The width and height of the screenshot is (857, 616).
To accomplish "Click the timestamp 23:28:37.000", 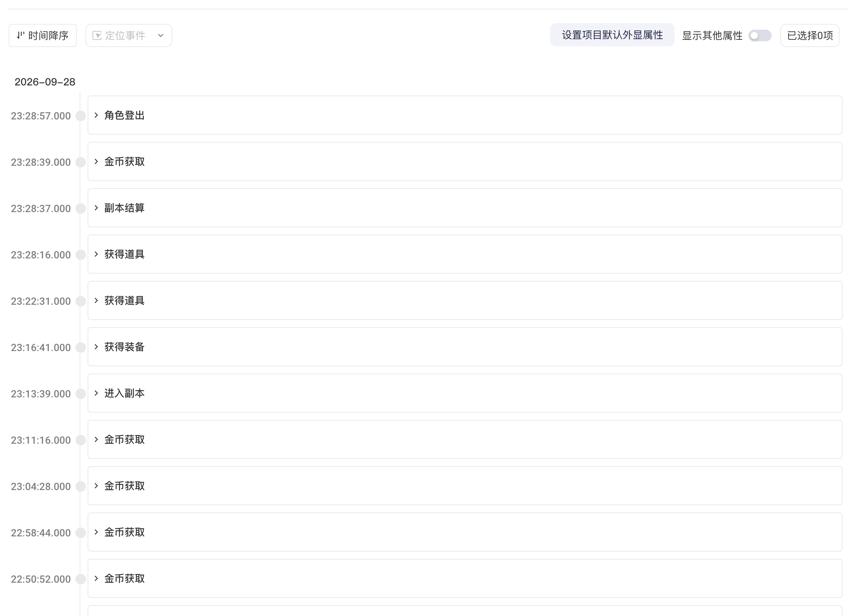I will pyautogui.click(x=41, y=208).
